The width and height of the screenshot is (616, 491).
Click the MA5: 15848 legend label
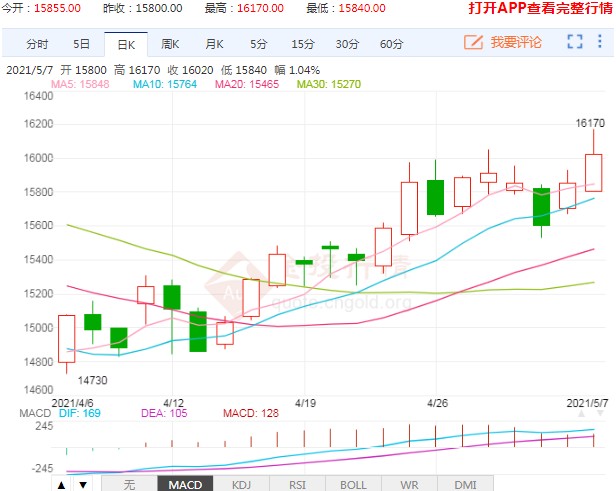point(80,84)
